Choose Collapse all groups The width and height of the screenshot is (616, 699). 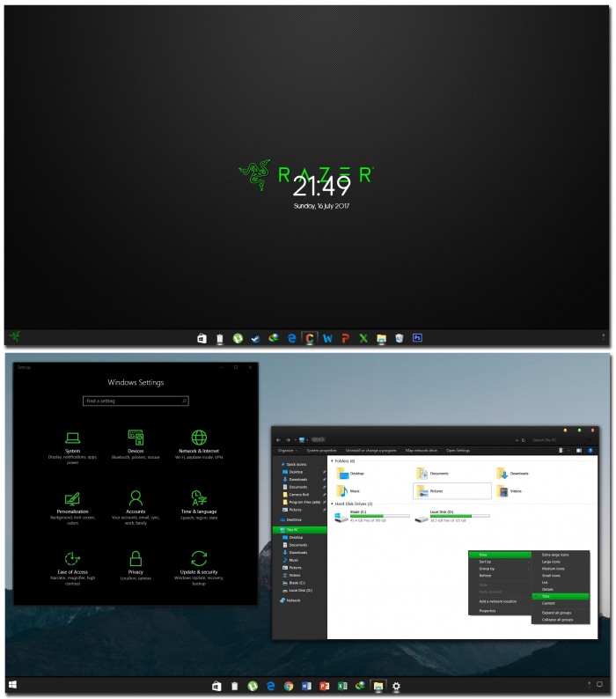tap(561, 620)
